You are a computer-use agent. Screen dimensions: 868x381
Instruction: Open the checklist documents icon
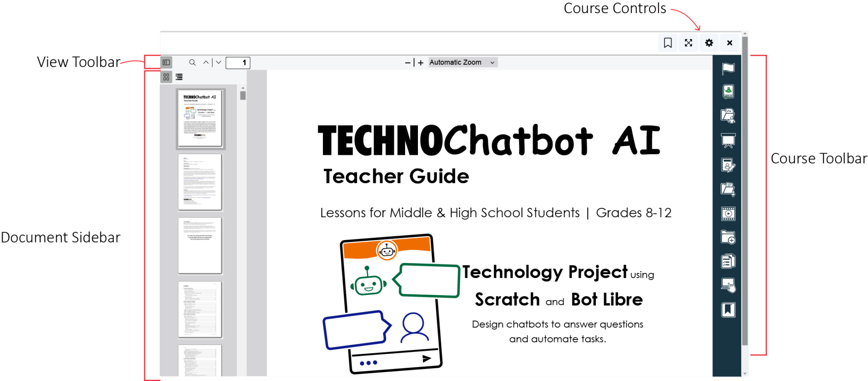click(x=728, y=262)
